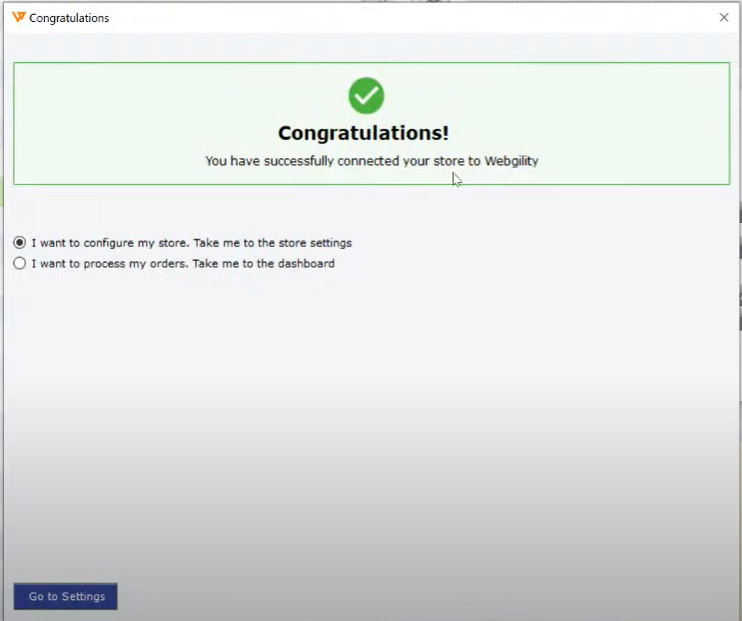
Task: Click the Congratulations! heading
Action: (x=363, y=133)
